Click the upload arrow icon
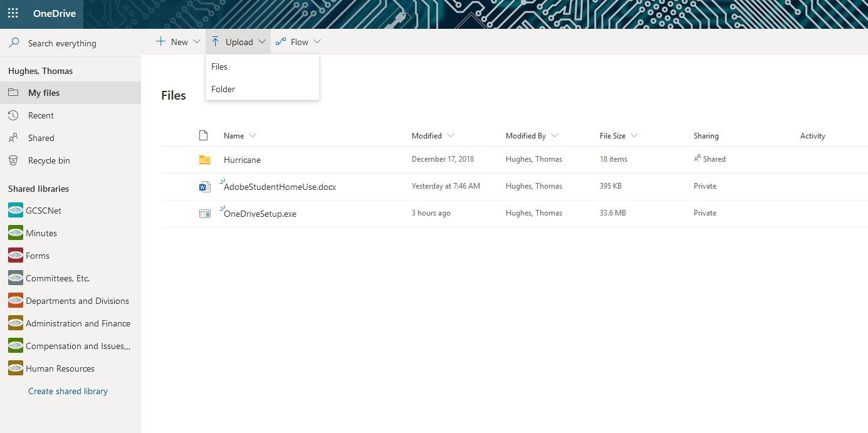Screen dimensions: 868x433 215,41
